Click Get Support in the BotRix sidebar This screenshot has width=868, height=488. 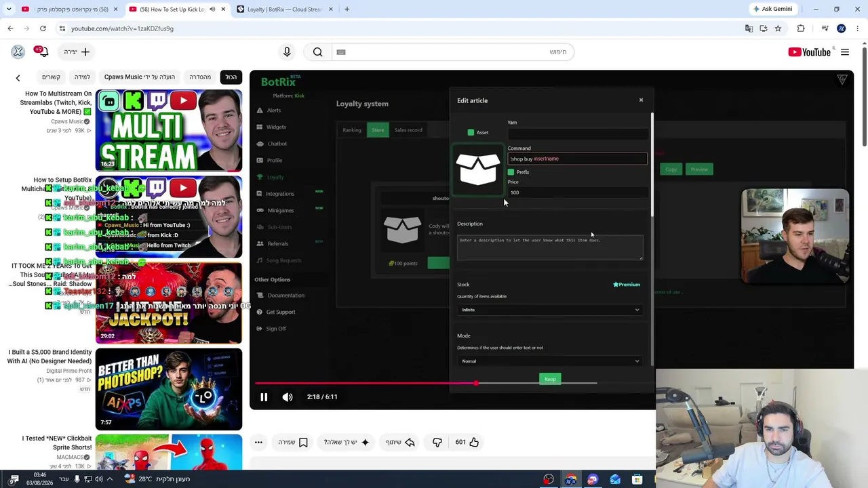pyautogui.click(x=280, y=312)
